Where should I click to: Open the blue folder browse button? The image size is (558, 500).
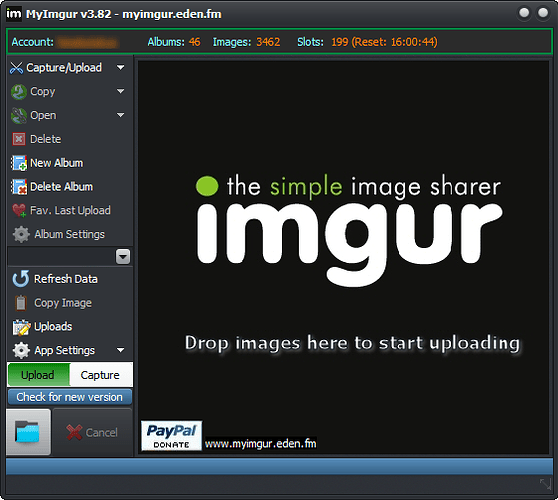[x=28, y=432]
